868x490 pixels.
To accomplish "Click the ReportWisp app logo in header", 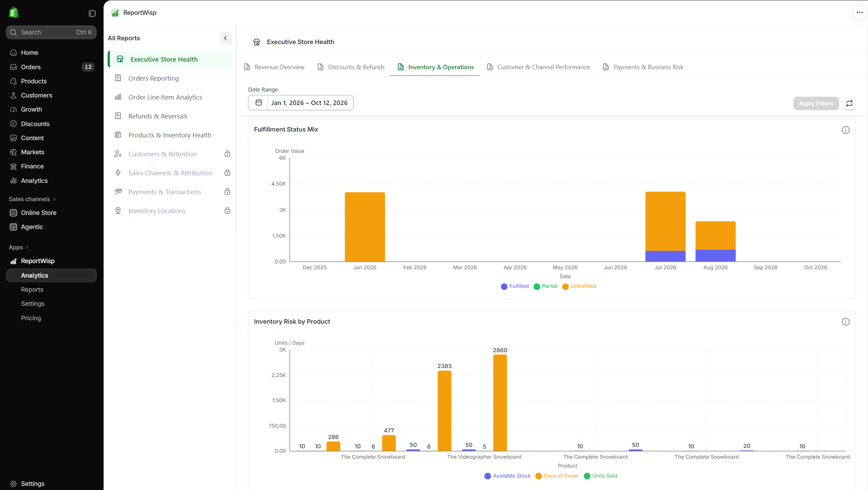I will (115, 13).
